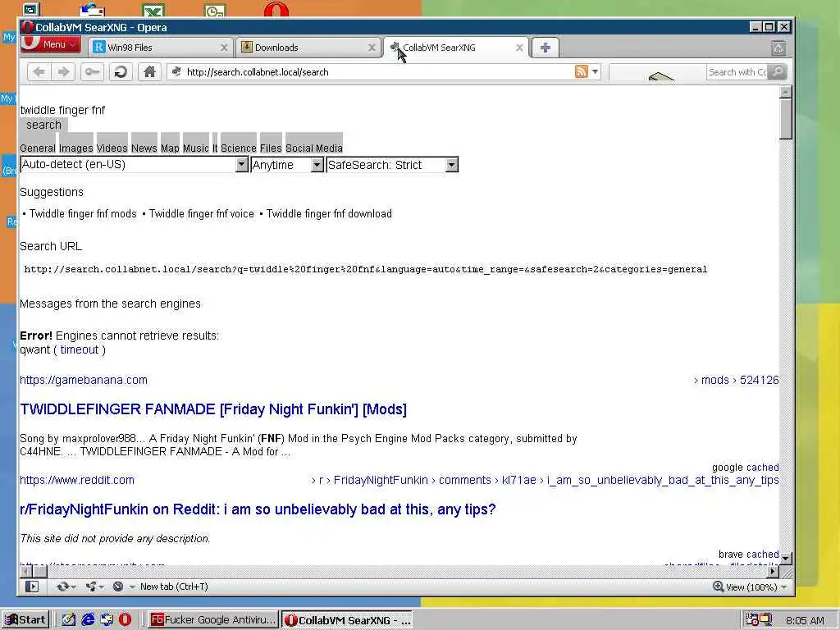This screenshot has width=840, height=630.
Task: Go to the Home page icon
Action: 149,72
